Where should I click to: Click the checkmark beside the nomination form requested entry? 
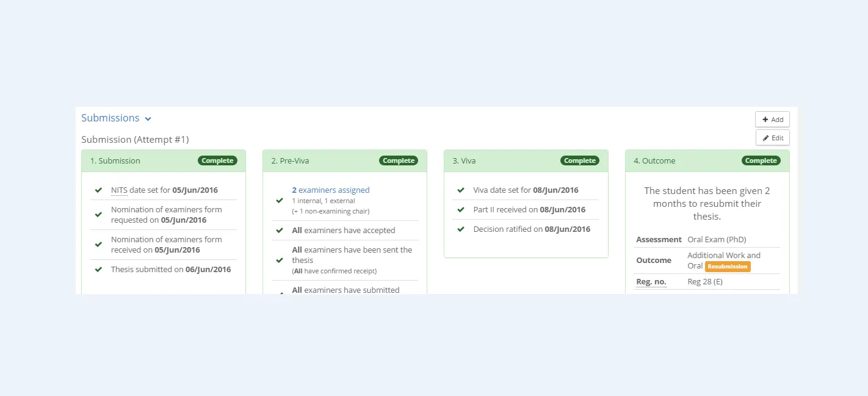[x=98, y=215]
